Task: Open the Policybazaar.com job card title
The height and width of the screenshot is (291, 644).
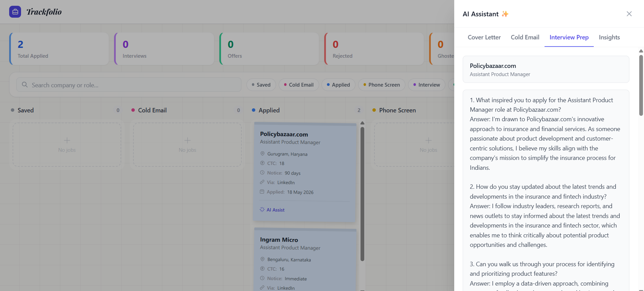Action: click(284, 134)
